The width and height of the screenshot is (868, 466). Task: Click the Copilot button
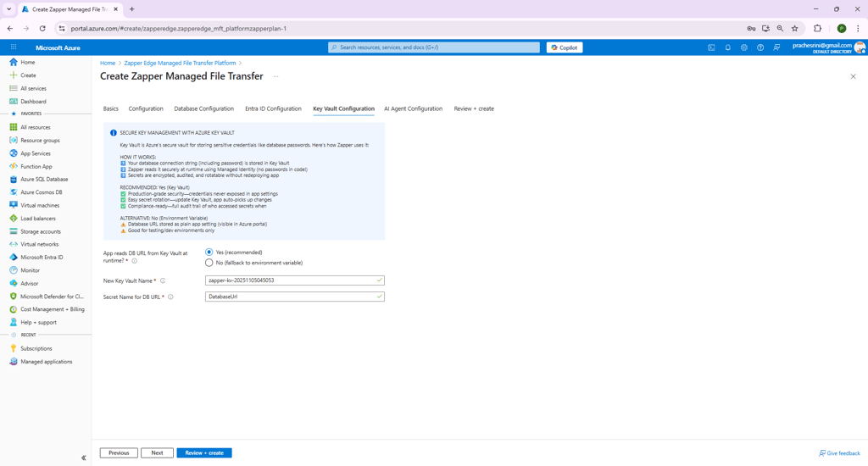(x=564, y=47)
